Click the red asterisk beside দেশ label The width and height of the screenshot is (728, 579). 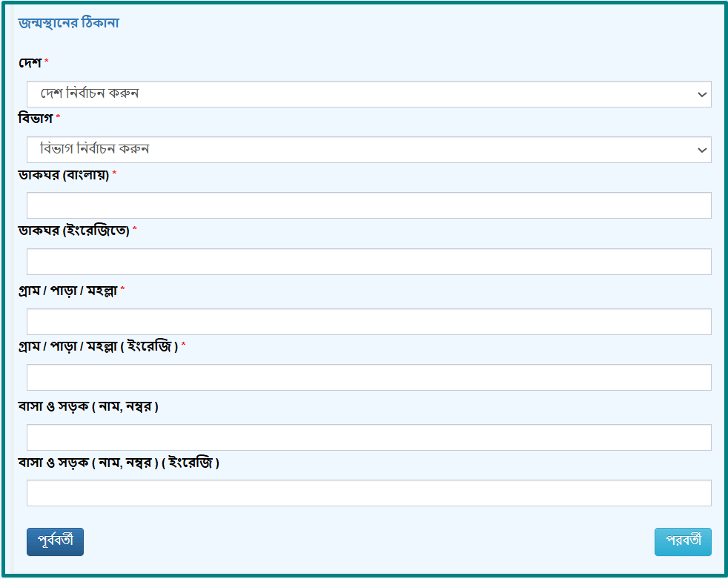tap(45, 62)
